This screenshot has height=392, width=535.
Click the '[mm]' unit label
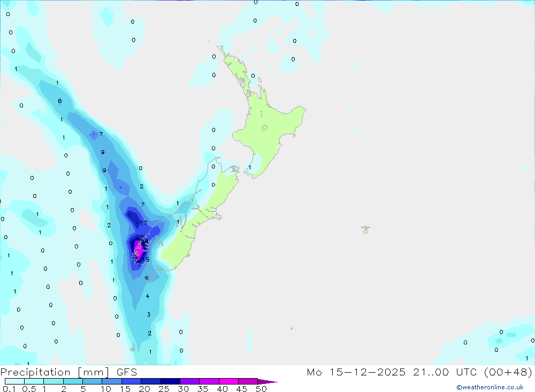pos(93,372)
